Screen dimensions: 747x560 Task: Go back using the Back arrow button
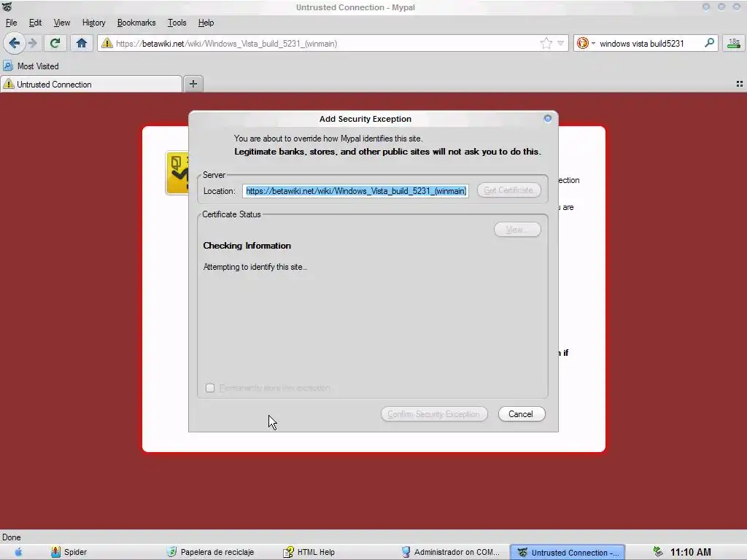point(15,43)
